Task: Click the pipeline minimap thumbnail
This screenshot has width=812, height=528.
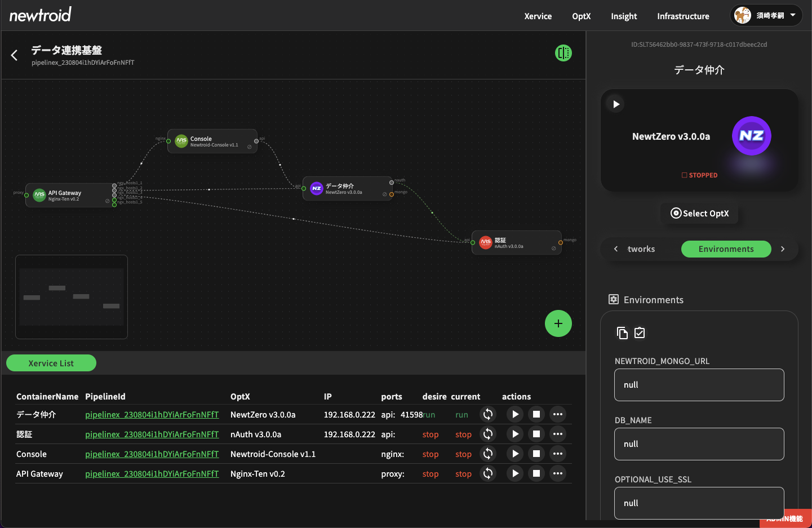Action: (x=72, y=297)
